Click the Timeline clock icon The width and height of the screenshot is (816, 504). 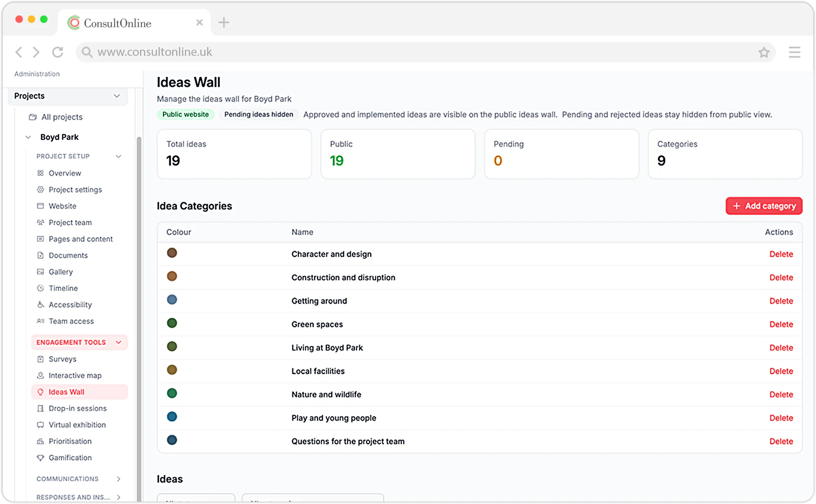40,289
